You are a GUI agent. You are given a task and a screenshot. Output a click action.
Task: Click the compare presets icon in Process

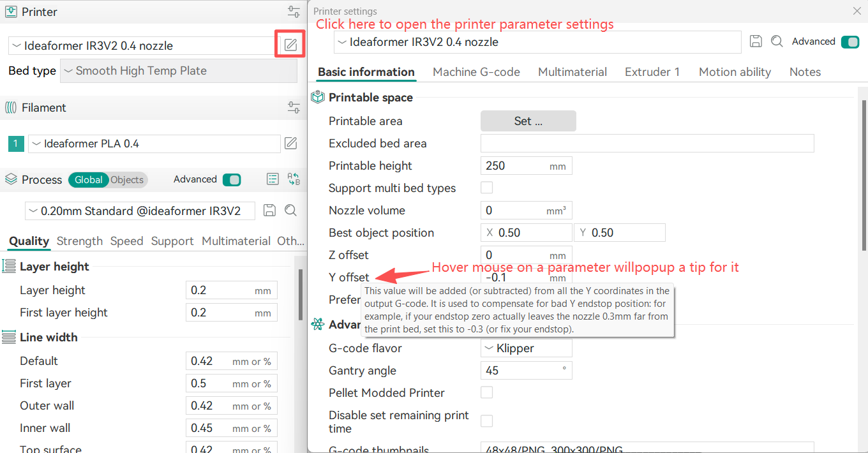(294, 179)
